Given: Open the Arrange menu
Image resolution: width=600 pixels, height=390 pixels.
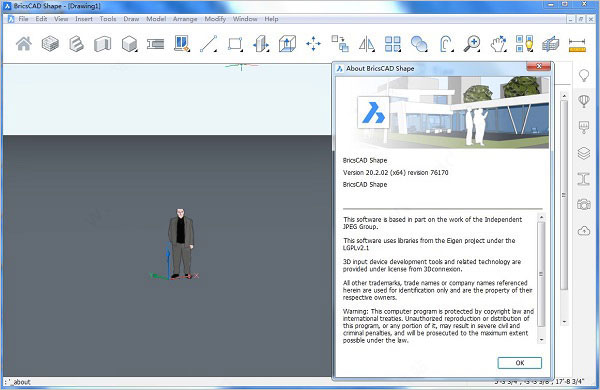Looking at the screenshot, I should 185,19.
